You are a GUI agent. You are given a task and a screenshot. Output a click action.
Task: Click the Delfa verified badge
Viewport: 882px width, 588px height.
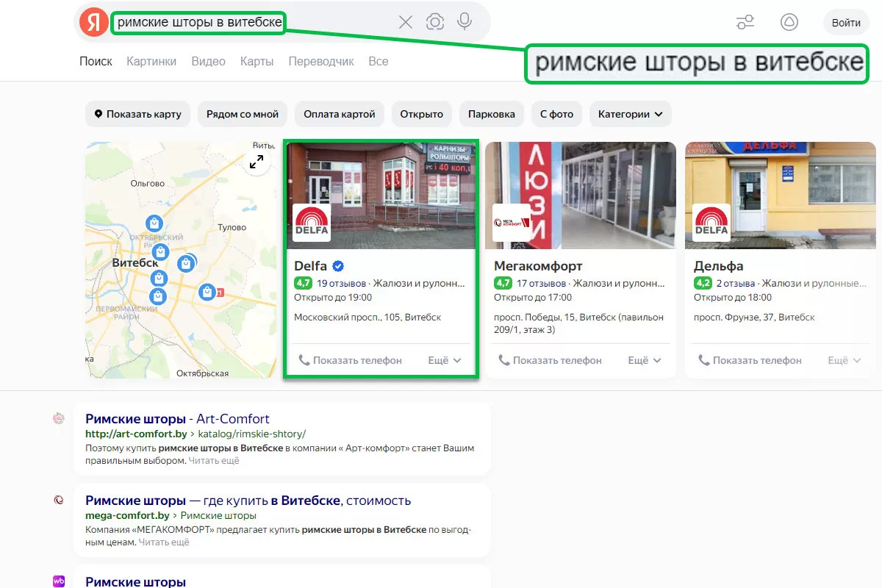[338, 266]
